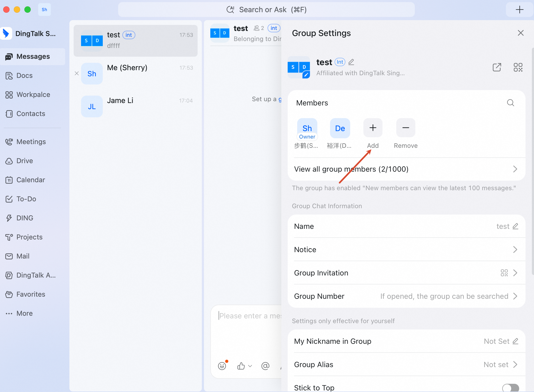
Task: Open Group Invitation settings
Action: [406, 273]
